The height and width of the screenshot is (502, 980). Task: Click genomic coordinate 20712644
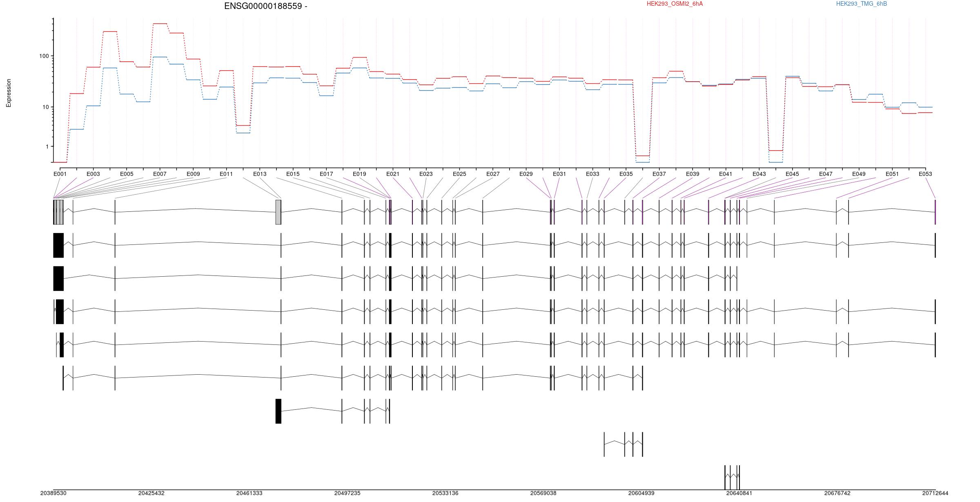coord(935,493)
